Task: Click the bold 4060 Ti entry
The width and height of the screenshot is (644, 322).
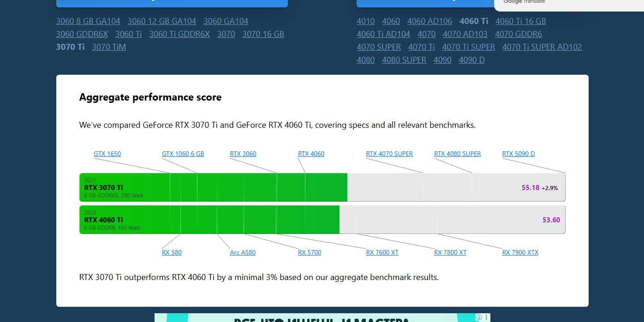Action: click(x=474, y=21)
